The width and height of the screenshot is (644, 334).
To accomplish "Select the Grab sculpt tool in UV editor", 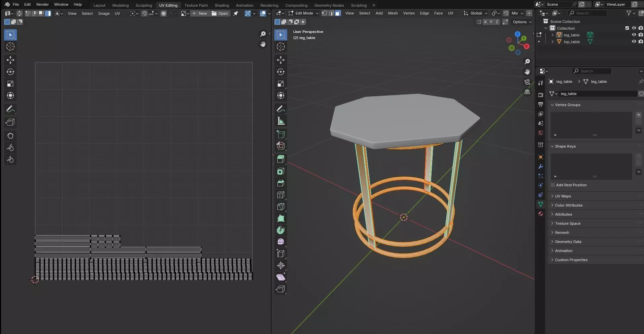I will (x=10, y=136).
